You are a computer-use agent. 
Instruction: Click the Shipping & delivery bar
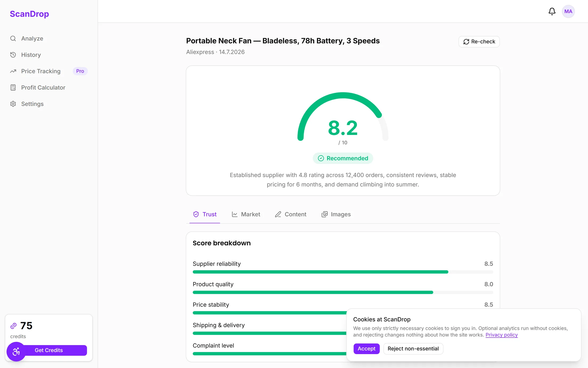click(269, 333)
